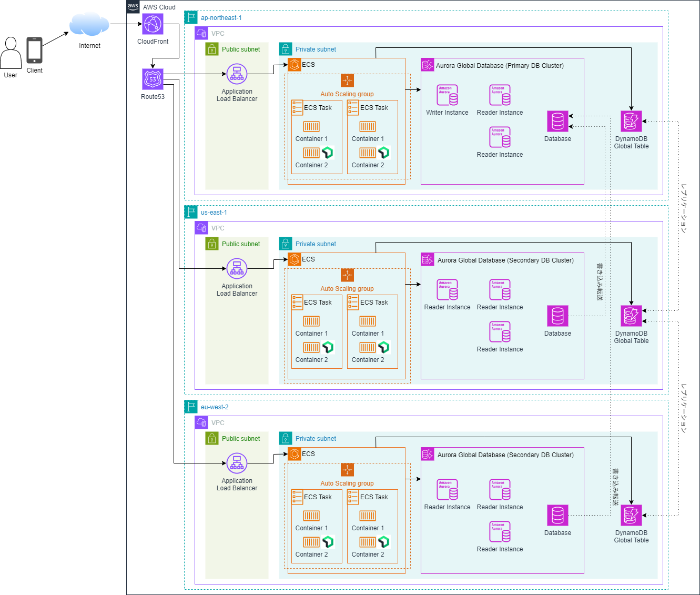Screen dimensions: 700x595
Task: Click the ECS service icon in us-east-1
Action: [295, 259]
